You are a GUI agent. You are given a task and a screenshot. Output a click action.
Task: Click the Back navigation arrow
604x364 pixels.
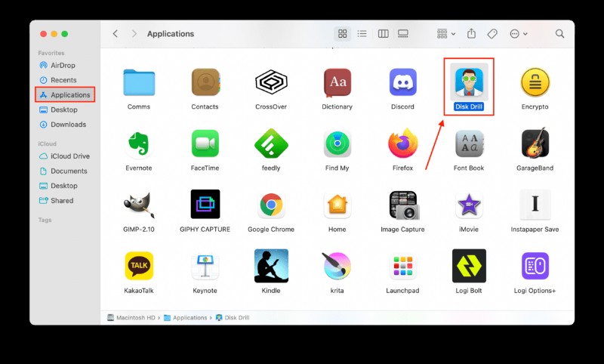116,34
